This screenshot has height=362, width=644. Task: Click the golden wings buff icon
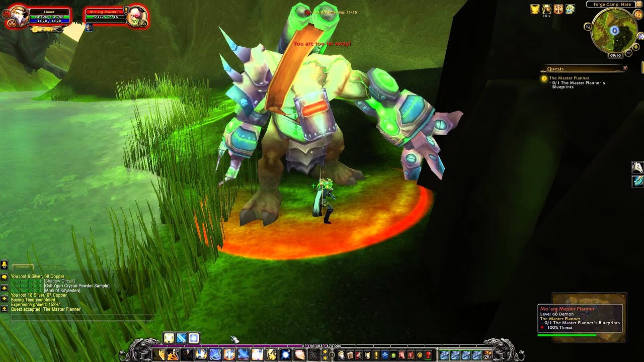535,9
